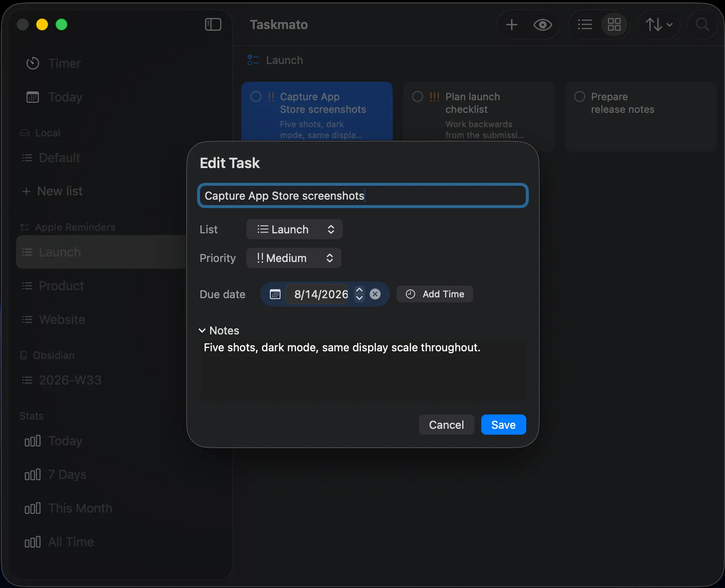The height and width of the screenshot is (588, 725).
Task: Select the Launch list in sidebar
Action: pyautogui.click(x=101, y=252)
